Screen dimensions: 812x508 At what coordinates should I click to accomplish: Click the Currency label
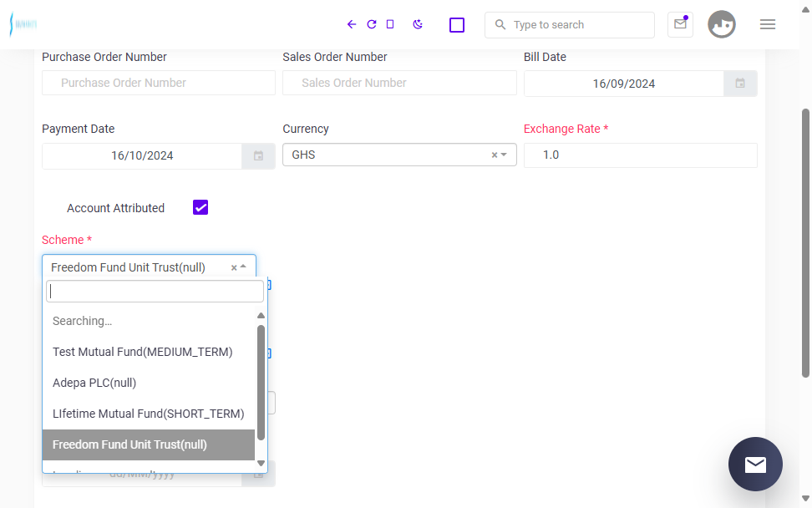(306, 129)
